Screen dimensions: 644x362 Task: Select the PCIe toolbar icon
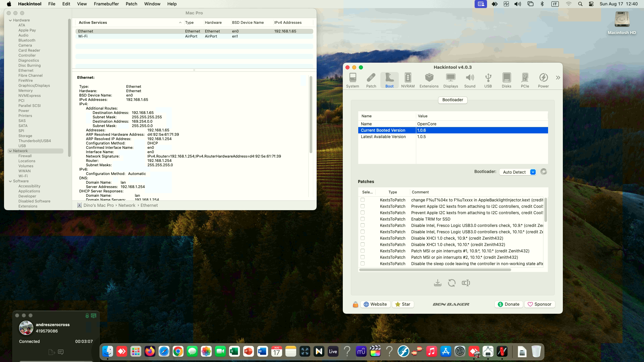[x=525, y=80]
